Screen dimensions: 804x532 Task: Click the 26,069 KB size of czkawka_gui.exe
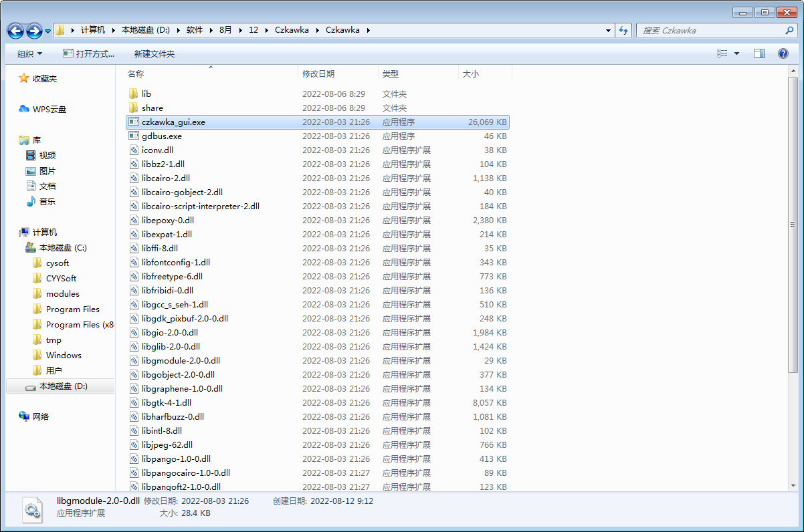click(x=488, y=122)
